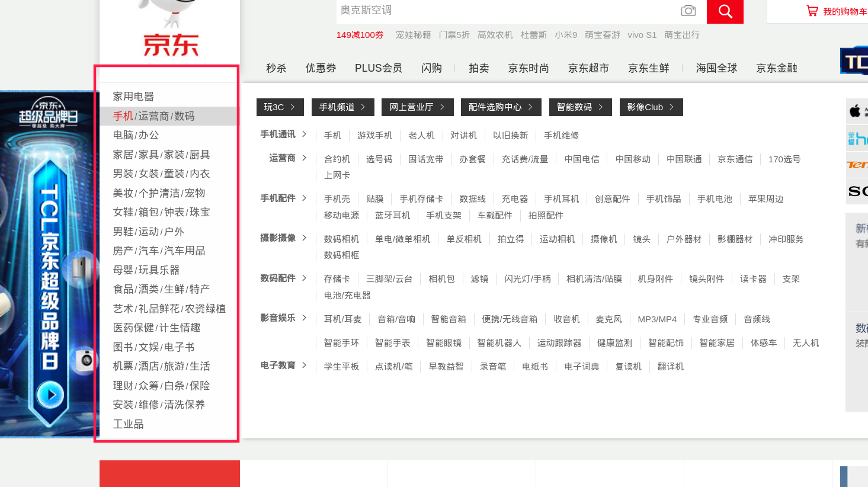
Task: Open 三脚架/云台 link
Action: point(389,279)
